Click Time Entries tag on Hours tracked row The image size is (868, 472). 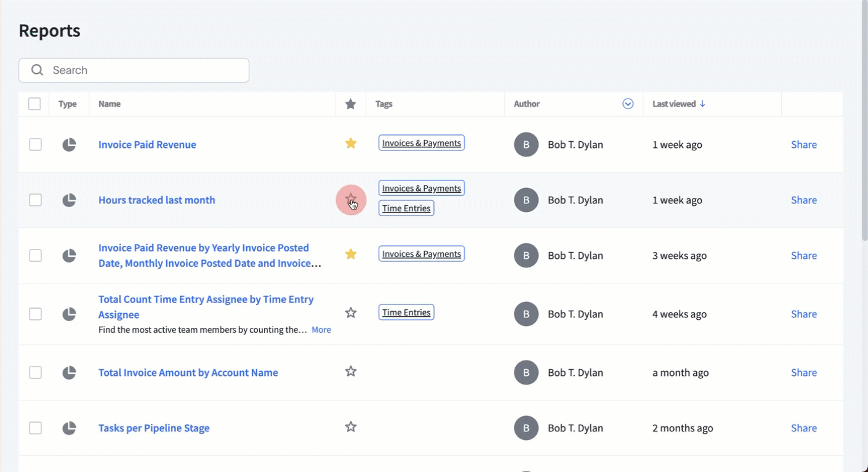click(406, 208)
